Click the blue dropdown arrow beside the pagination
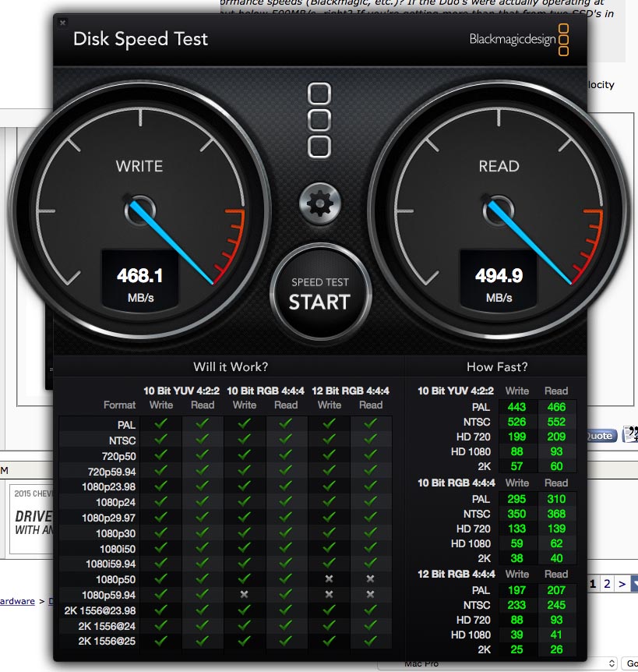 [x=634, y=583]
